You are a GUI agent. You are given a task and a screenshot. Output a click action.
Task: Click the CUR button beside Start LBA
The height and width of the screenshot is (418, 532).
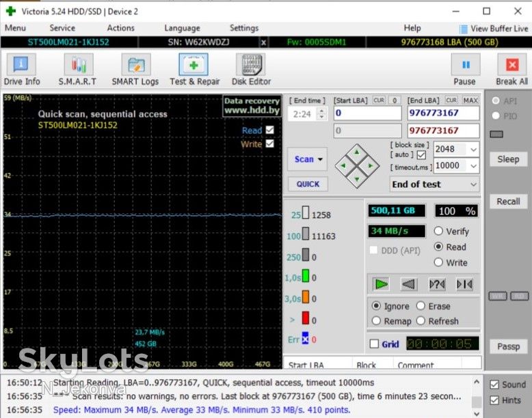pyautogui.click(x=379, y=100)
